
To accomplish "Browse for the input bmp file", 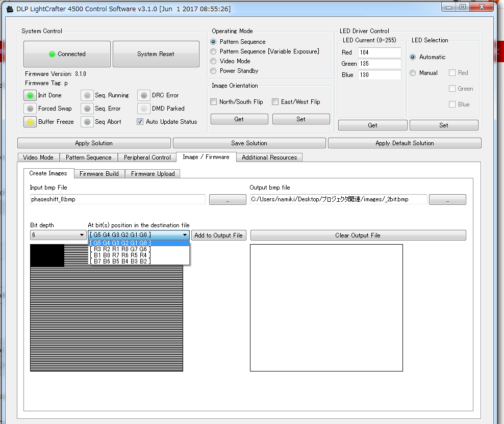I will pyautogui.click(x=228, y=199).
